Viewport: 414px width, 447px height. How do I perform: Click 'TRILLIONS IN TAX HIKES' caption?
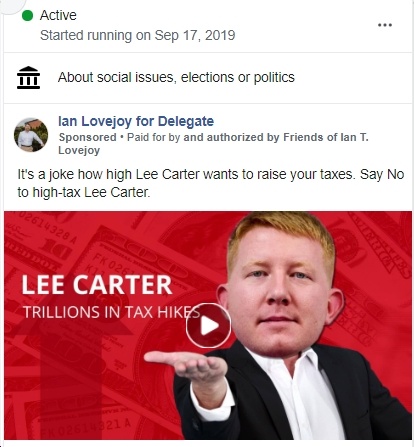[111, 312]
